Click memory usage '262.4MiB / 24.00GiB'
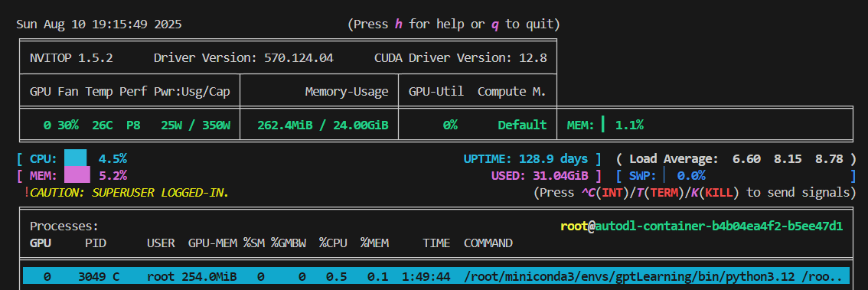Viewport: 868px width, 290px height. click(323, 125)
